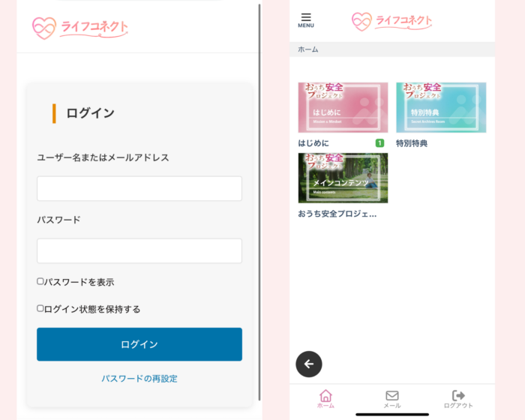Click the login page vertical scrollbar
Image resolution: width=525 pixels, height=420 pixels.
coord(259,202)
